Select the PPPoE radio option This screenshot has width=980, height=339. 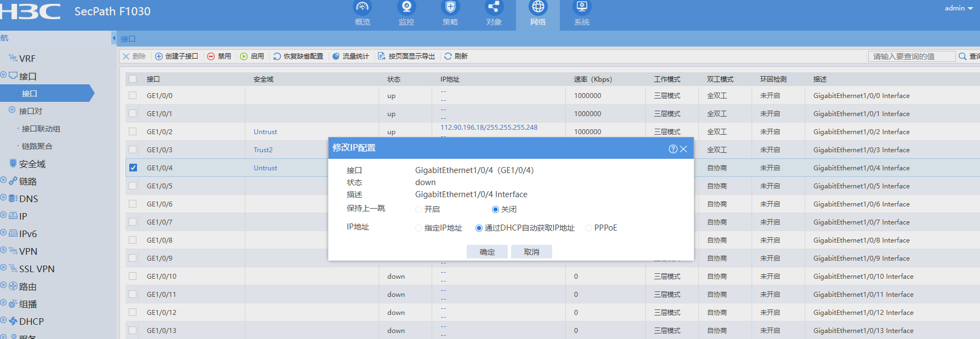[589, 228]
